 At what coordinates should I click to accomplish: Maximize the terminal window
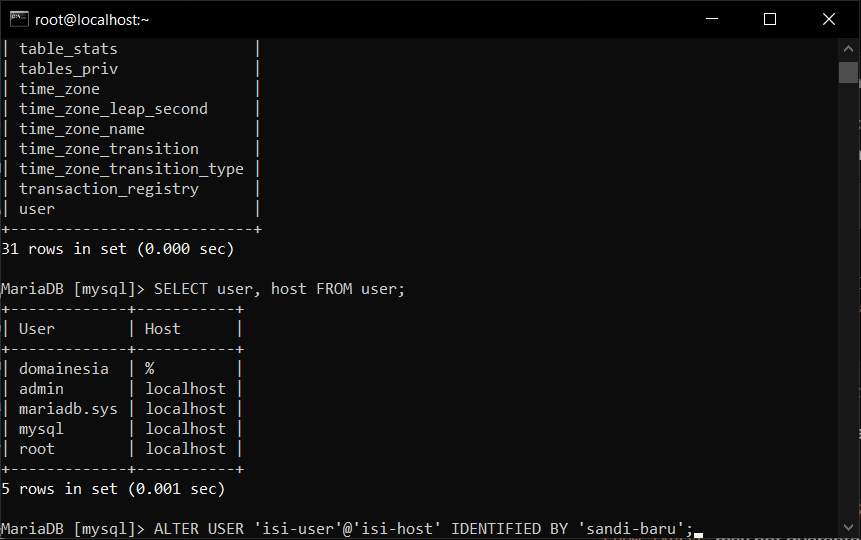[x=770, y=19]
